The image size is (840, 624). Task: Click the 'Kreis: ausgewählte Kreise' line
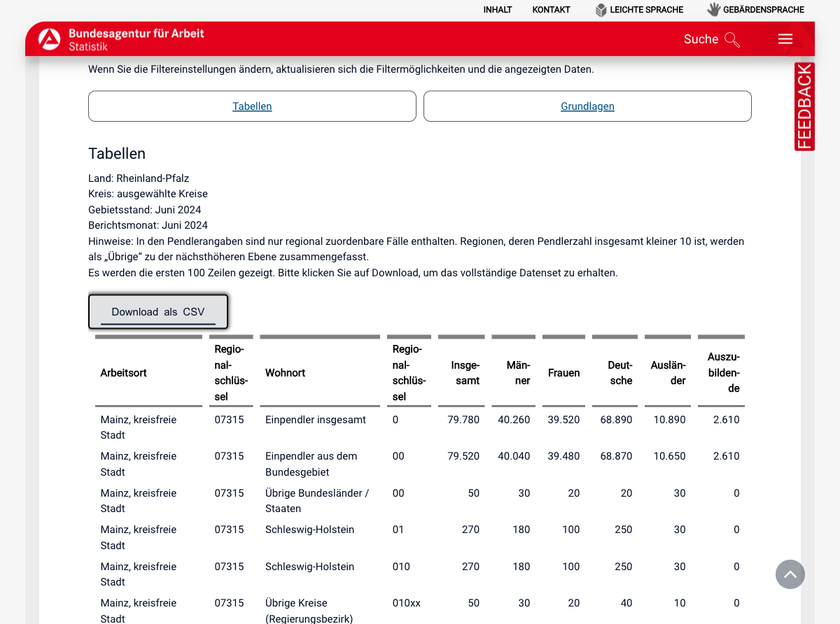[x=148, y=194]
